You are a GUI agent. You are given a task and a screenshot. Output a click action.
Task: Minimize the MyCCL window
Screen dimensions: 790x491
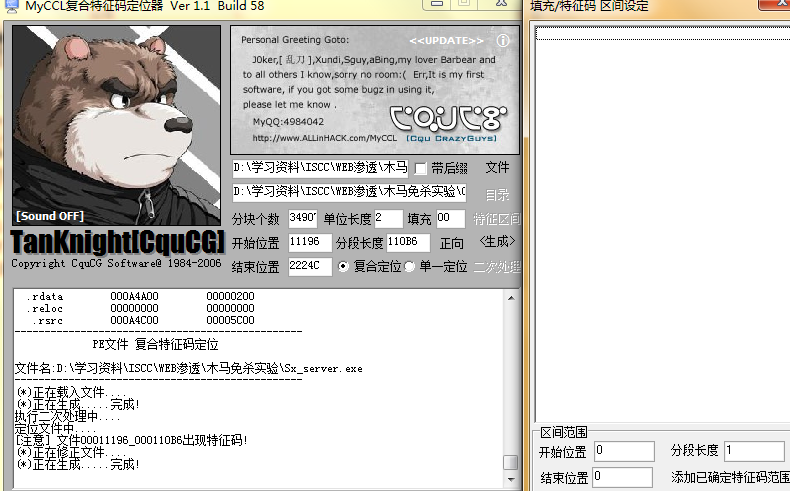(437, 4)
